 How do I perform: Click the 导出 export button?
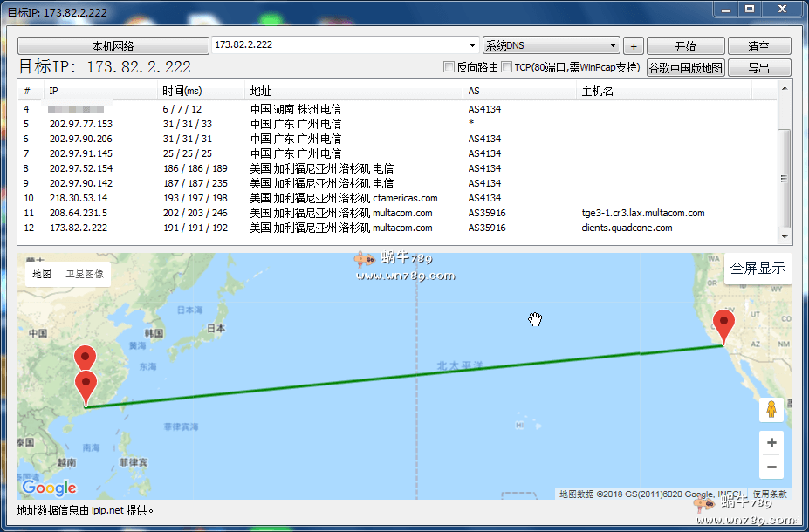[758, 66]
